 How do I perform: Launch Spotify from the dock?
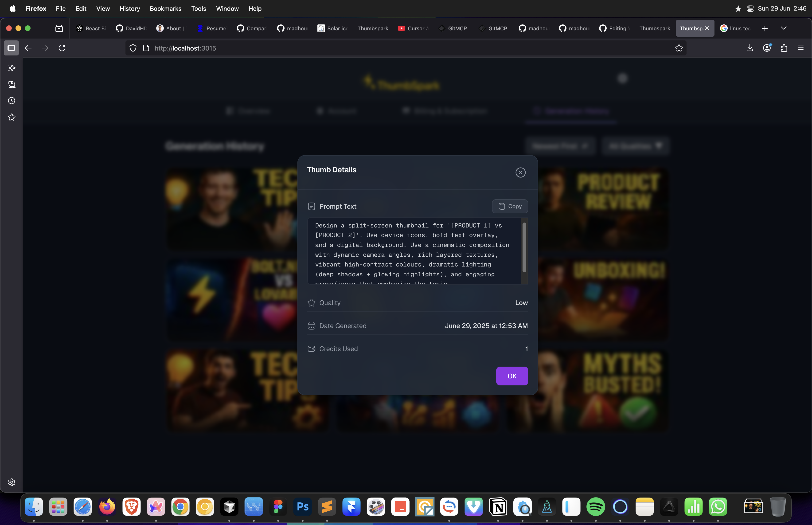pos(596,507)
